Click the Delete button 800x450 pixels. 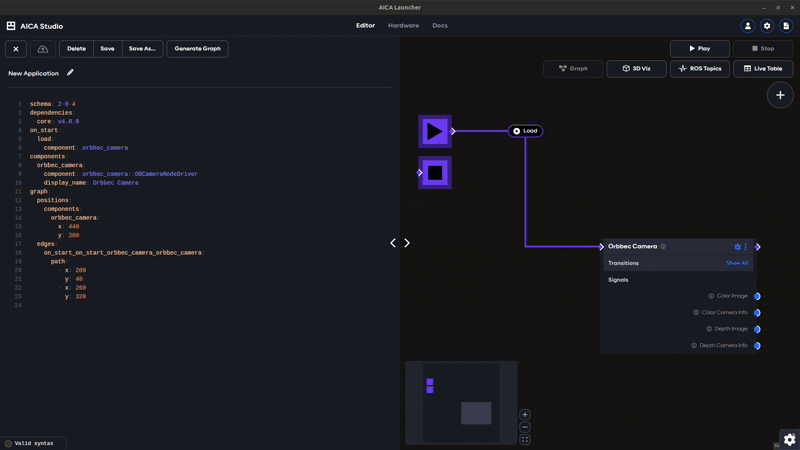pyautogui.click(x=77, y=49)
